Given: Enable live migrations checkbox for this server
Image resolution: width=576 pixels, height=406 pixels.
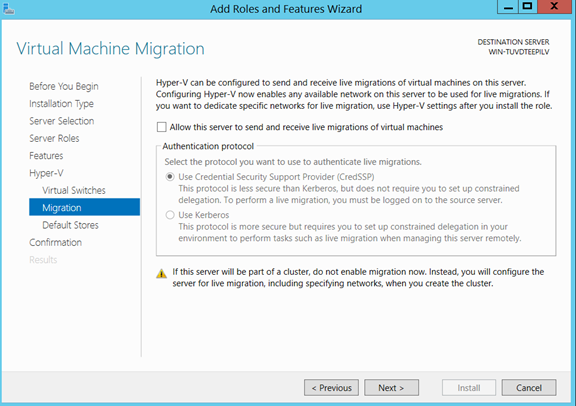Looking at the screenshot, I should click(161, 127).
